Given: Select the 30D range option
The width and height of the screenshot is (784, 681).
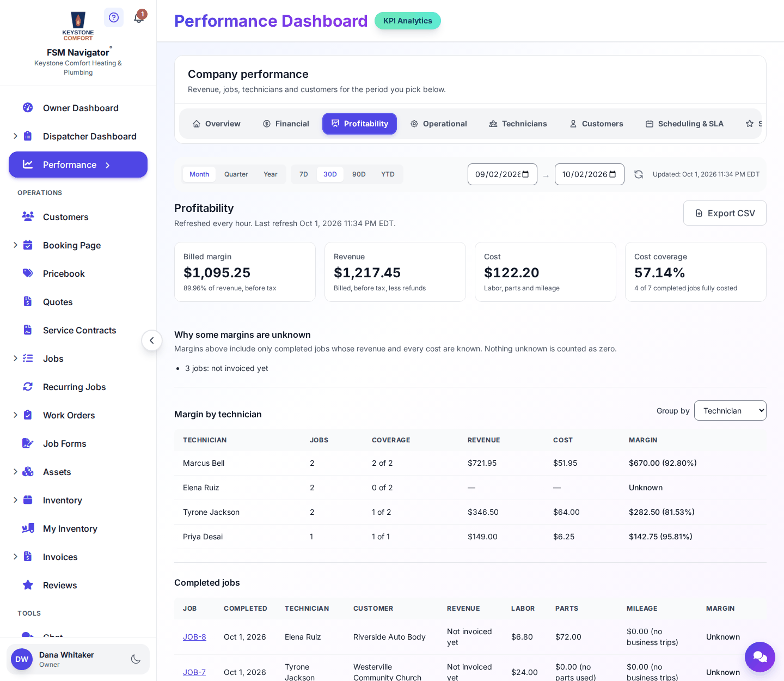Looking at the screenshot, I should tap(330, 174).
